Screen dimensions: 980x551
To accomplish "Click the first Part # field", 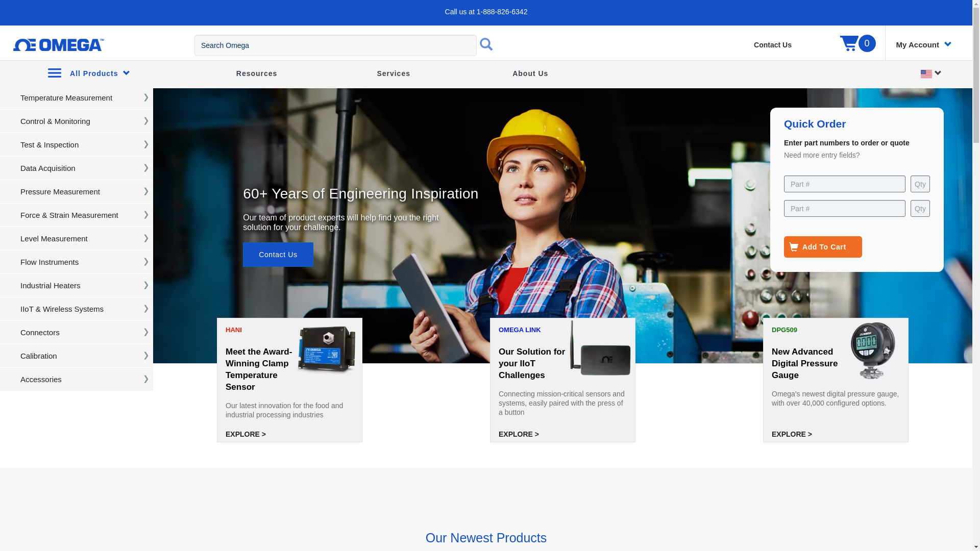I will [x=845, y=184].
